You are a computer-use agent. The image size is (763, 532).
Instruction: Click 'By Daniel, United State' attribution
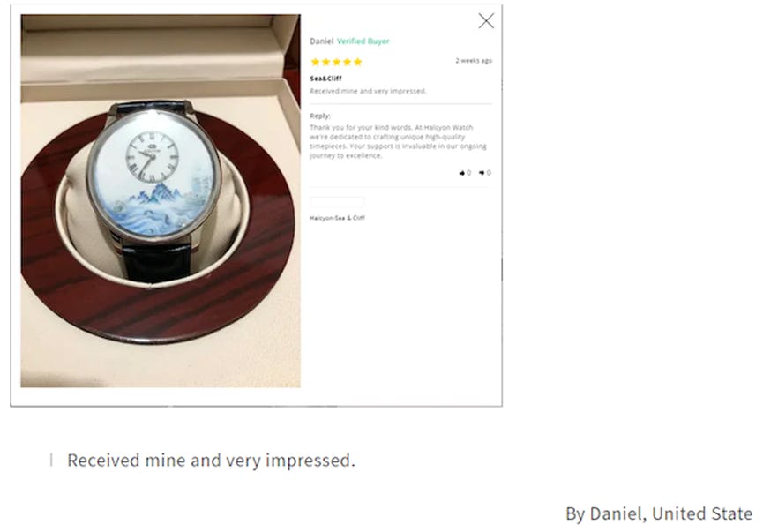point(659,513)
